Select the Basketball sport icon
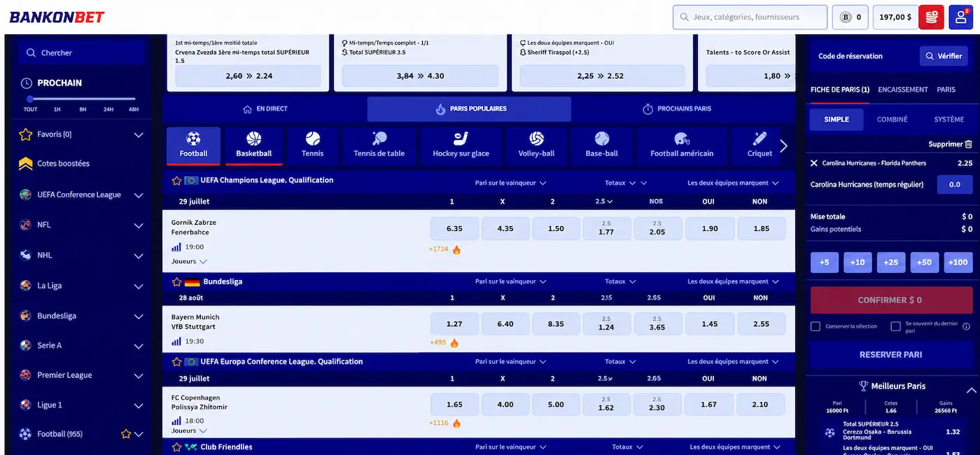Screen dimensions: 980x455 tap(253, 146)
